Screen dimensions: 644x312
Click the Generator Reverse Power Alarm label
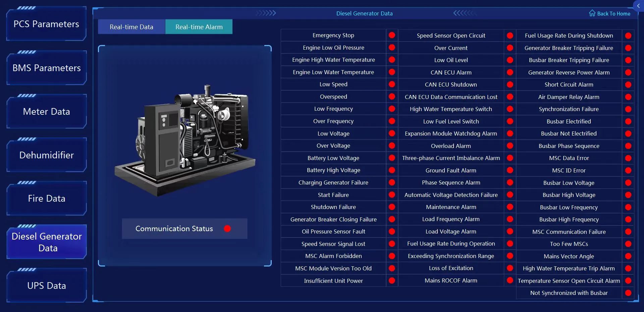pos(569,72)
